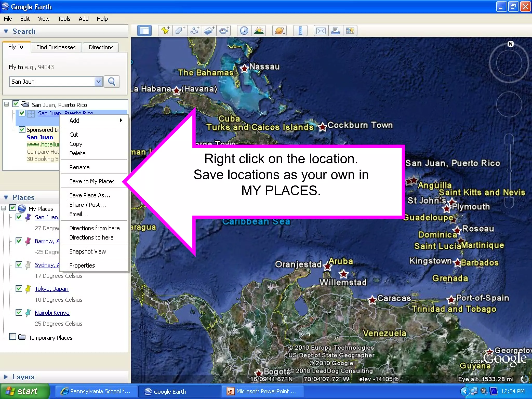The image size is (532, 399).
Task: Collapse the San Juan, Puerto Rico results folder
Action: [6, 104]
